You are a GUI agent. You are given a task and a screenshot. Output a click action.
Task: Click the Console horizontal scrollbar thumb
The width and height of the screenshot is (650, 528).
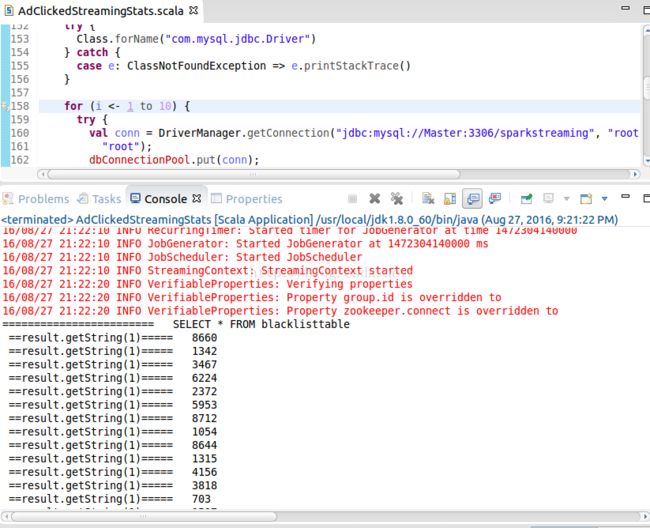coord(143,516)
